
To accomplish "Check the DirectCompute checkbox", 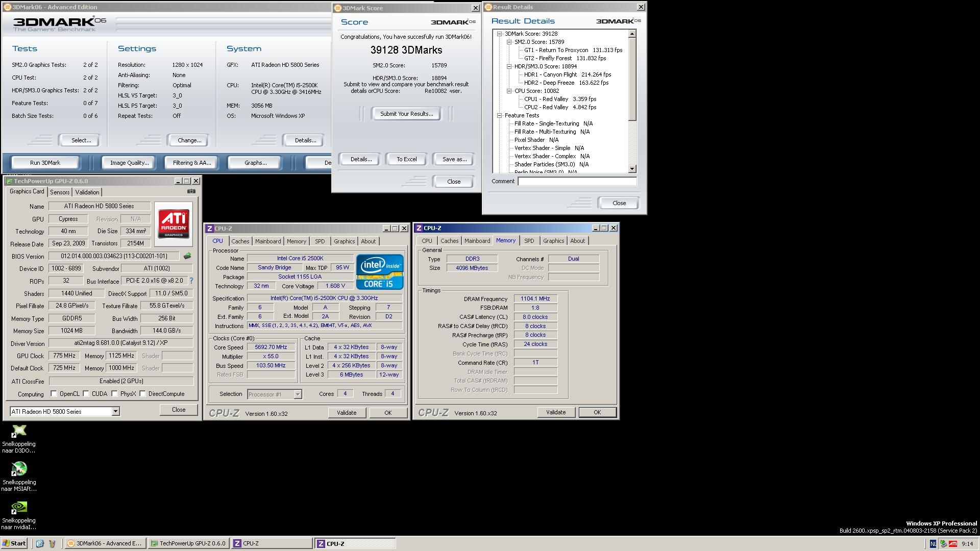I will click(143, 393).
